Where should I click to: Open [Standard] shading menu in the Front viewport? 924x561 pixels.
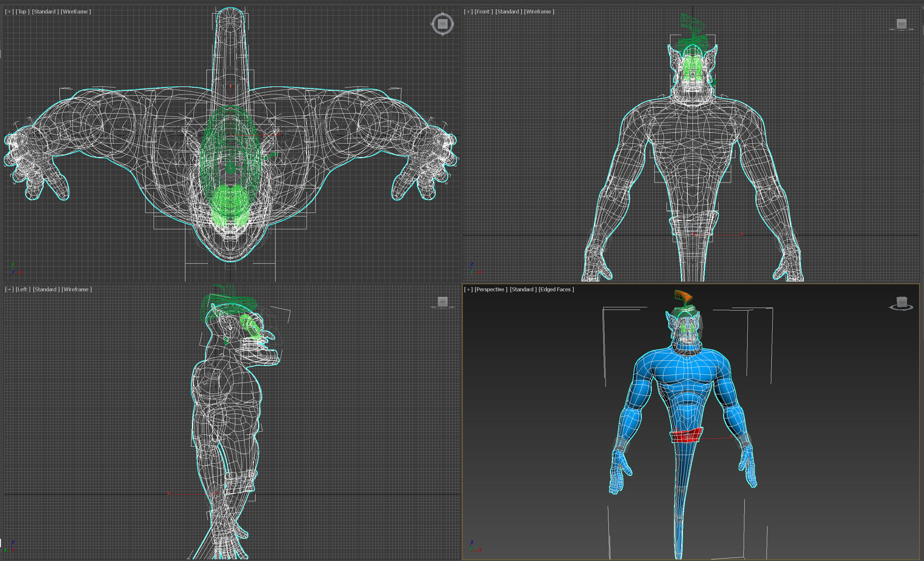[x=509, y=12]
